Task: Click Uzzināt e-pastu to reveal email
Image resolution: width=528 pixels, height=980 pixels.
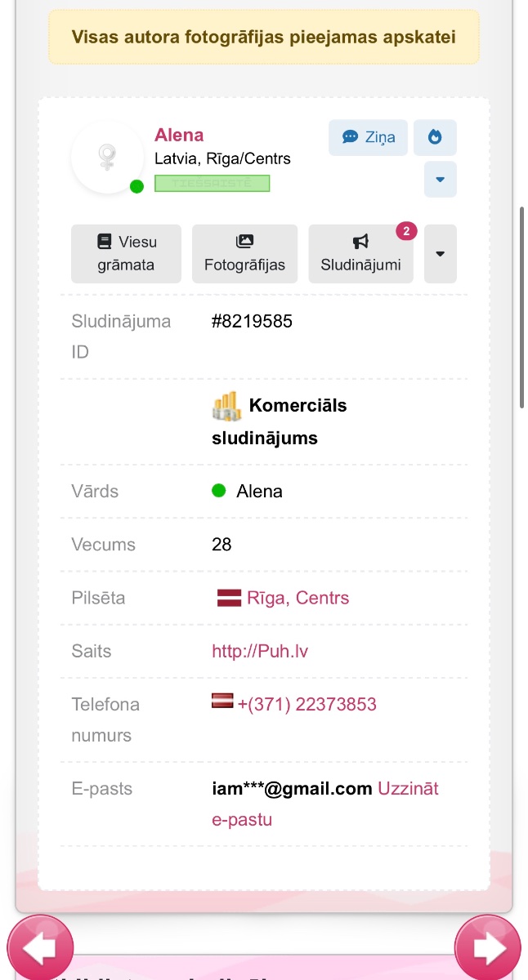Action: click(x=325, y=804)
